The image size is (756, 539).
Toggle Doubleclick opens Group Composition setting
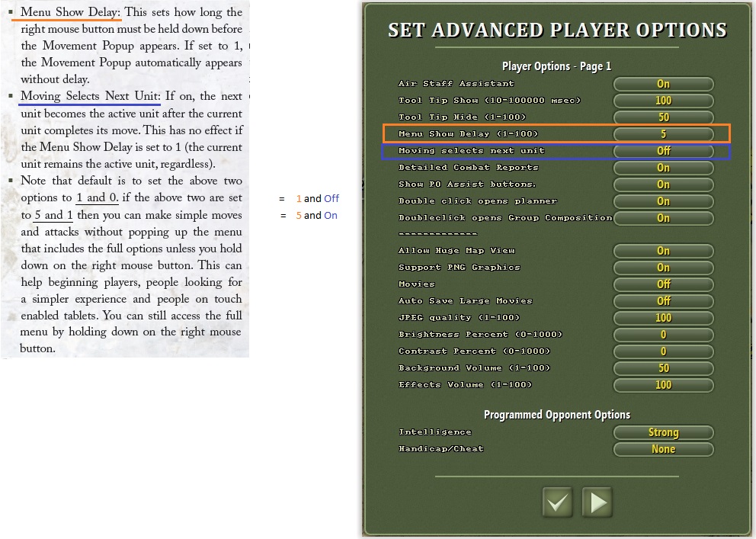664,218
